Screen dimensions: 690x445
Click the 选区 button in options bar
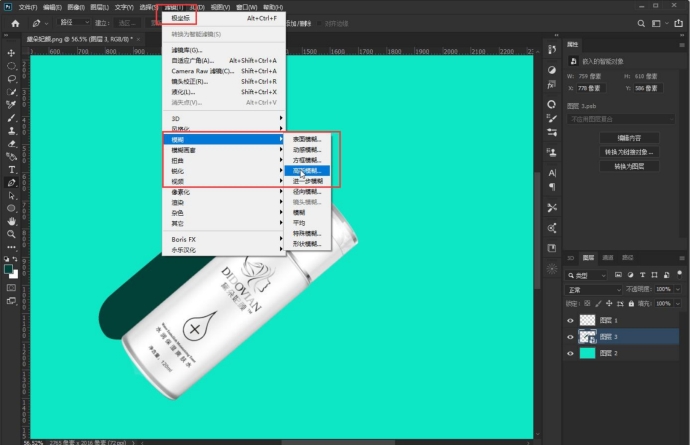tap(127, 23)
